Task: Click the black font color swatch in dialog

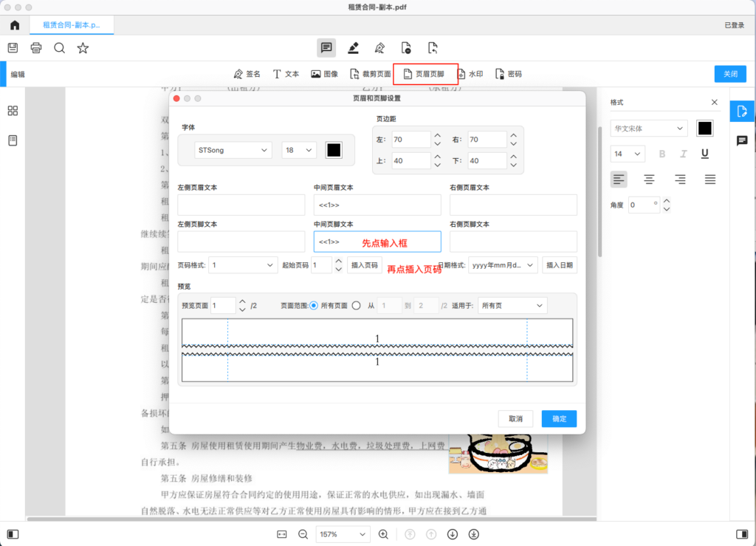Action: pos(334,150)
